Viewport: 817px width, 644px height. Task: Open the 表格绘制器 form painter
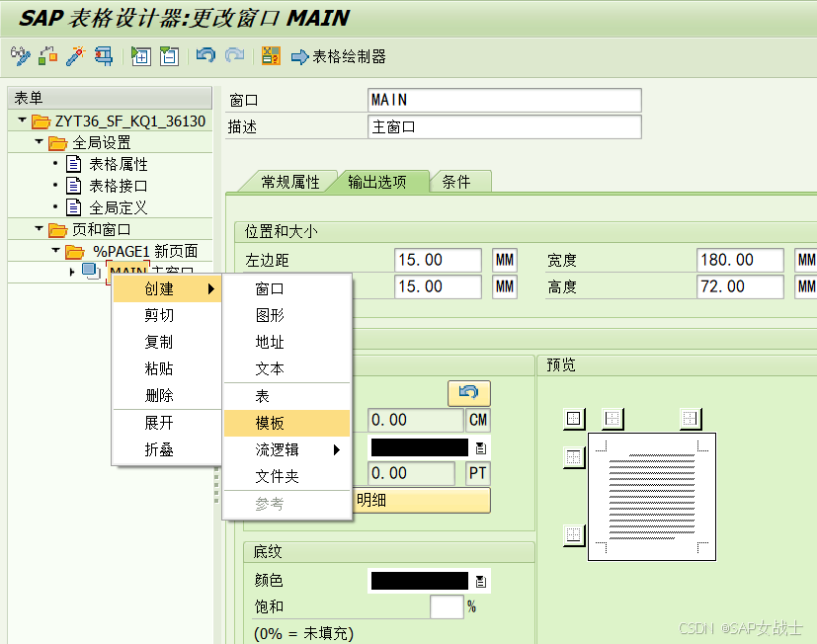coord(339,56)
